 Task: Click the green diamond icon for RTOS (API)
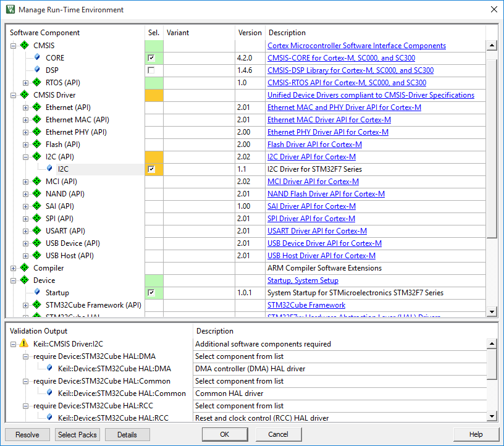tap(37, 82)
